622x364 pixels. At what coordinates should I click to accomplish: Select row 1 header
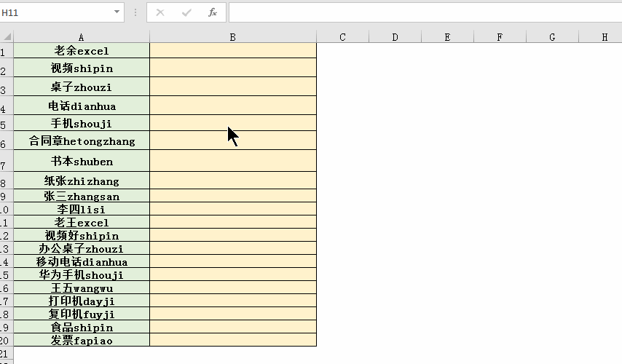click(x=7, y=50)
